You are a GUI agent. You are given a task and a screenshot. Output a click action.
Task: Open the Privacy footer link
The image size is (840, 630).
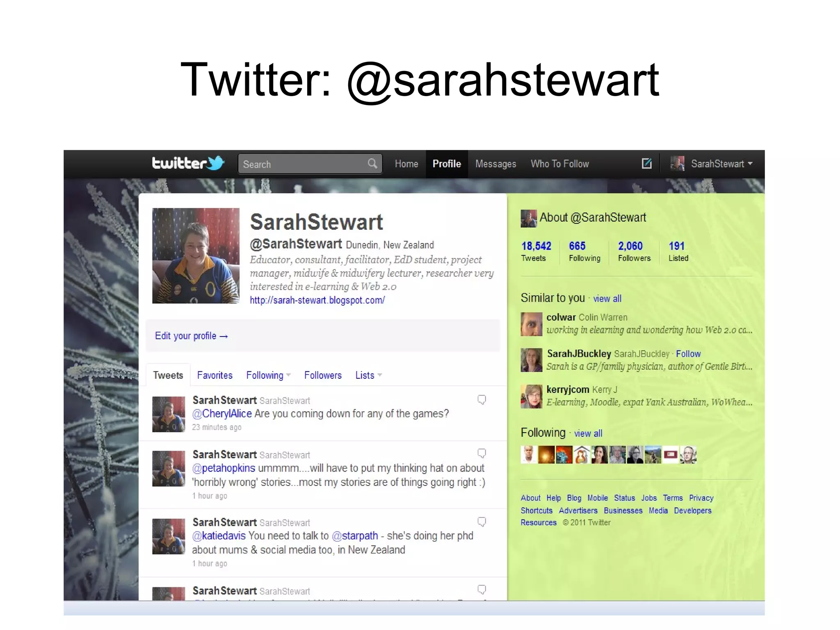701,498
